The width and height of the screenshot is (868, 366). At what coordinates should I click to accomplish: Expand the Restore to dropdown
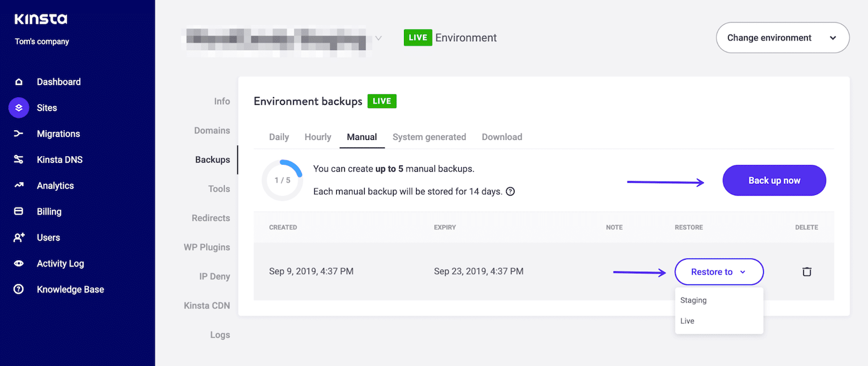719,271
